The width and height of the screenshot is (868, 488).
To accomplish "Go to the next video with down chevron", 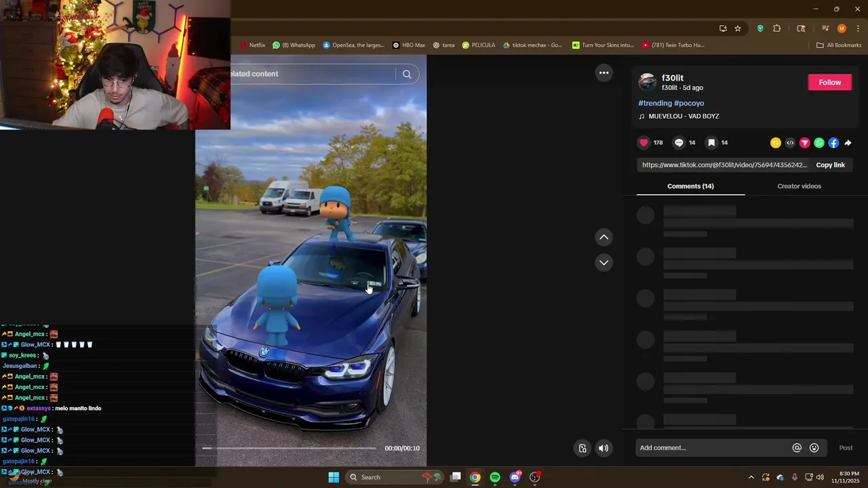I will (604, 262).
